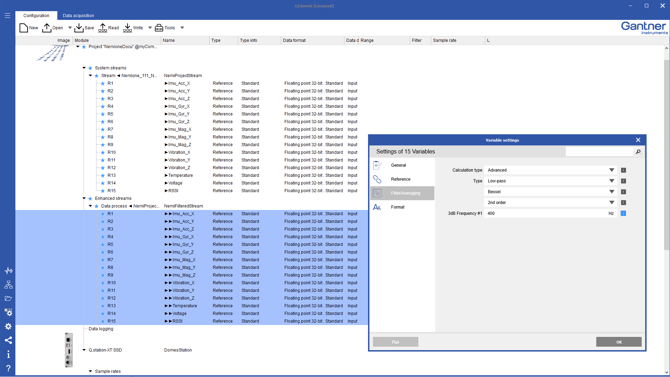Click star icon of Enhanced streams
Screen dimensions: 670x377
[x=90, y=198]
